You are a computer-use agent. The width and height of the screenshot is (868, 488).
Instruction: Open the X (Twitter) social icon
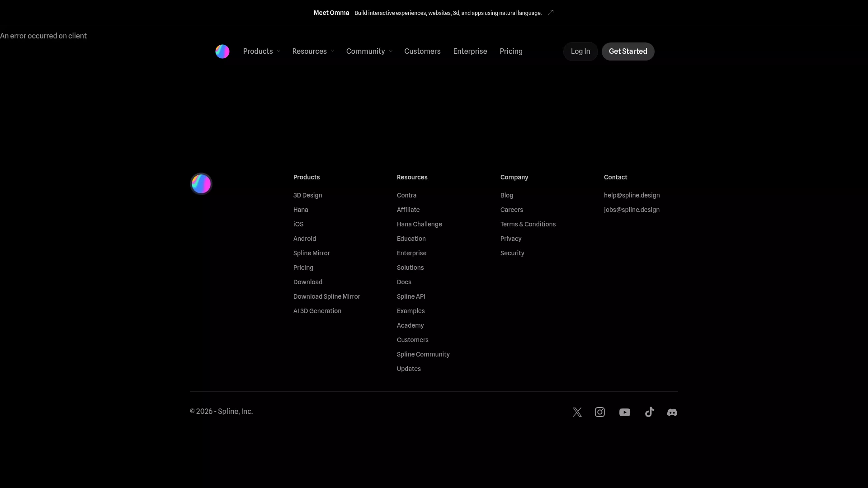(577, 412)
